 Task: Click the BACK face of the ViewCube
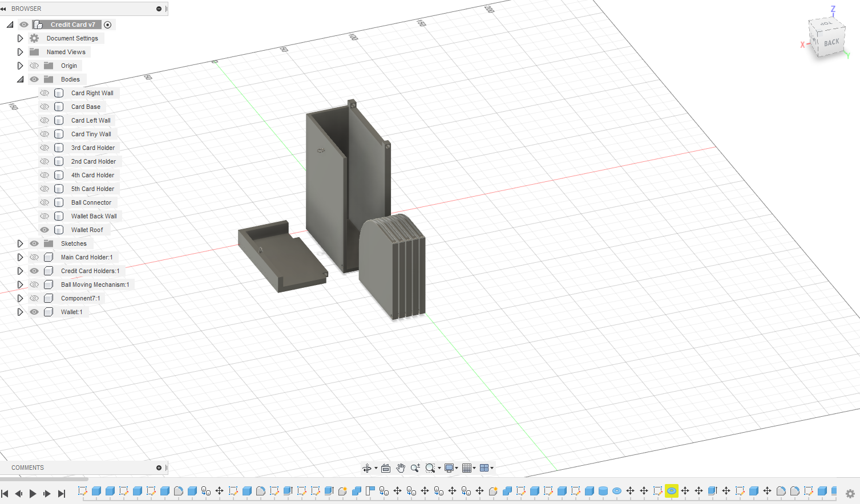coord(831,43)
